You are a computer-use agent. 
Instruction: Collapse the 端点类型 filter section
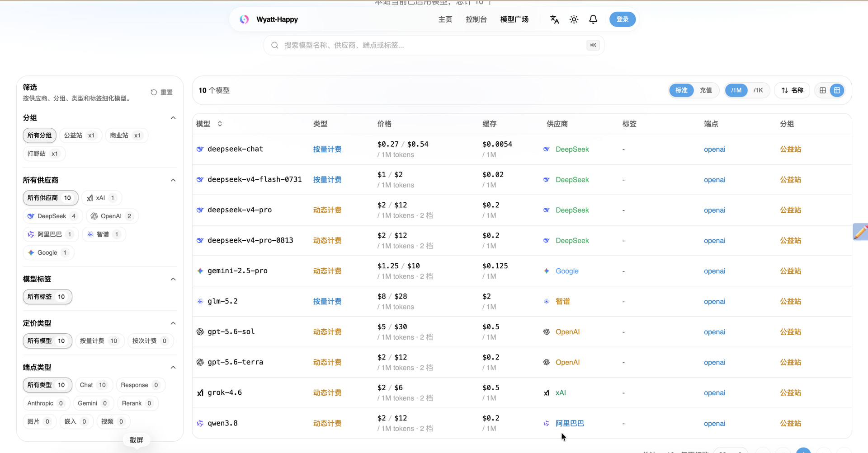173,368
